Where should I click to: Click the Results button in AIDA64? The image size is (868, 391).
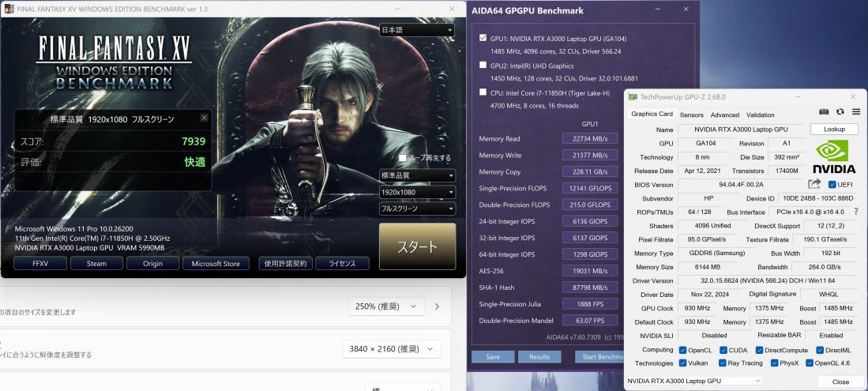coord(539,356)
